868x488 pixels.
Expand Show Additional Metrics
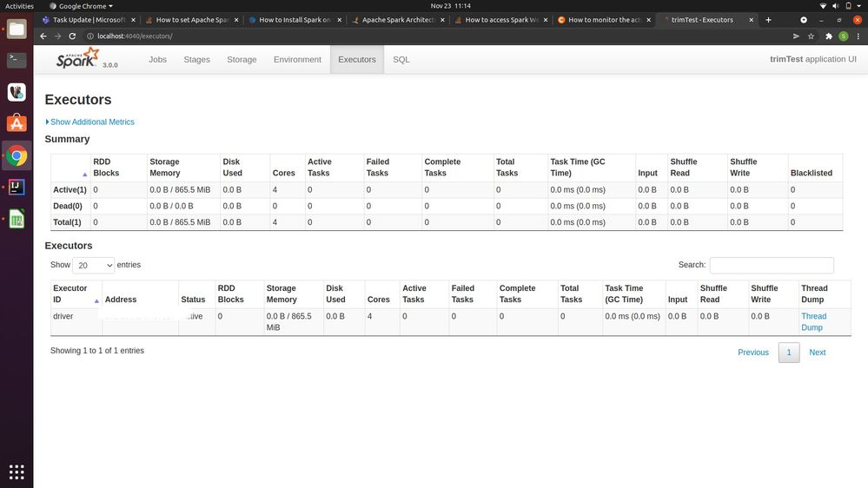pos(91,122)
